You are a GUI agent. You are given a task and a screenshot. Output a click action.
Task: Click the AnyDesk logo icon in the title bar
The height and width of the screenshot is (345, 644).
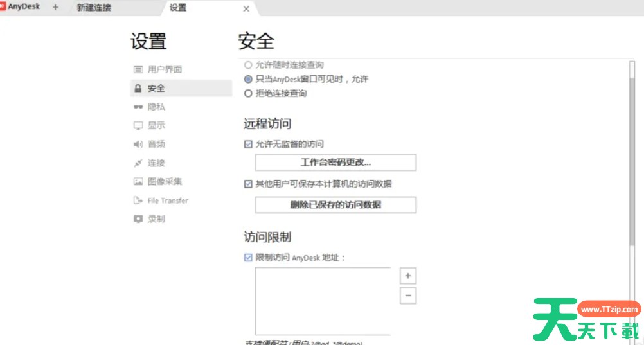tap(3, 7)
